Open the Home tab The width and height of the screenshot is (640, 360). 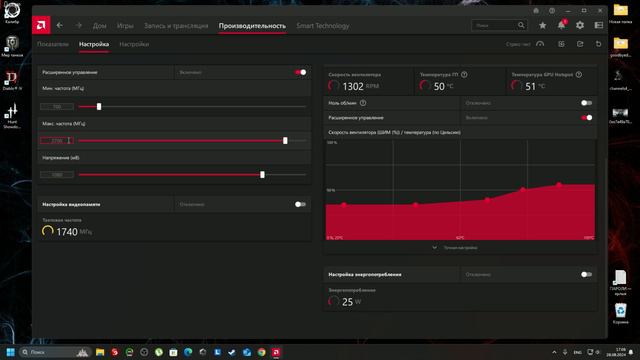coord(99,26)
